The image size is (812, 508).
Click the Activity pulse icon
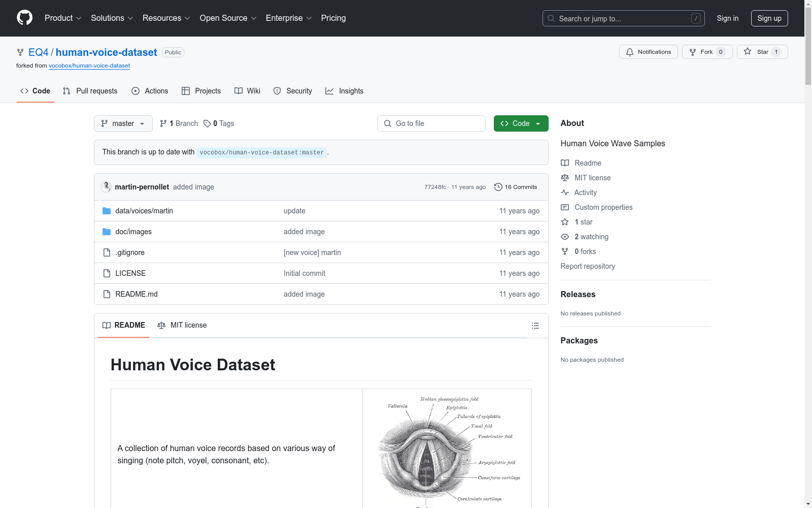[565, 193]
